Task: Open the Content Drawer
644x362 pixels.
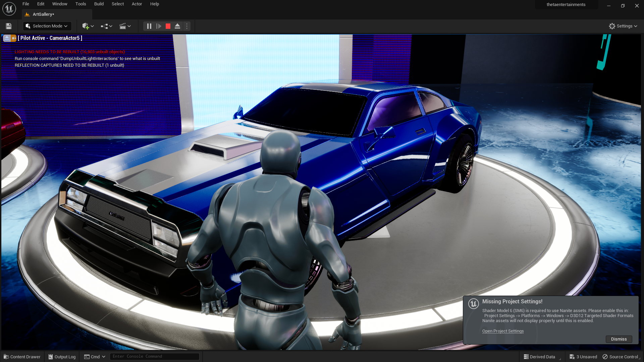Action: point(22,357)
